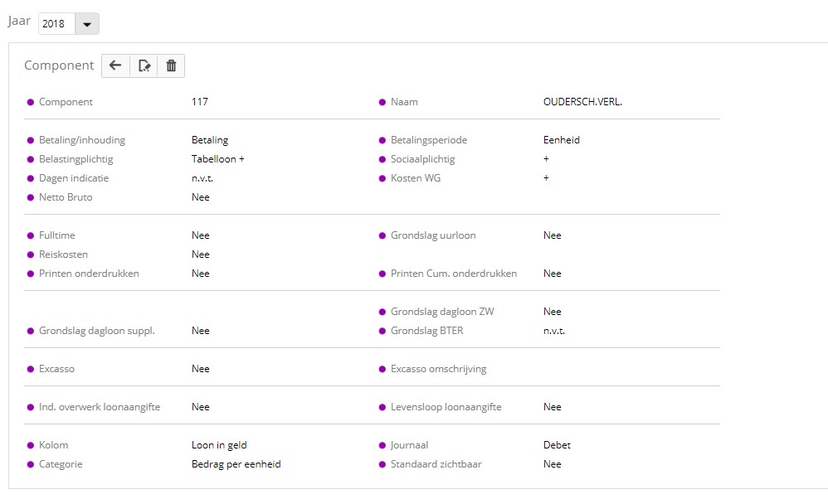Click the bullet next to Grondslag BTER
The image size is (828, 504).
382,331
